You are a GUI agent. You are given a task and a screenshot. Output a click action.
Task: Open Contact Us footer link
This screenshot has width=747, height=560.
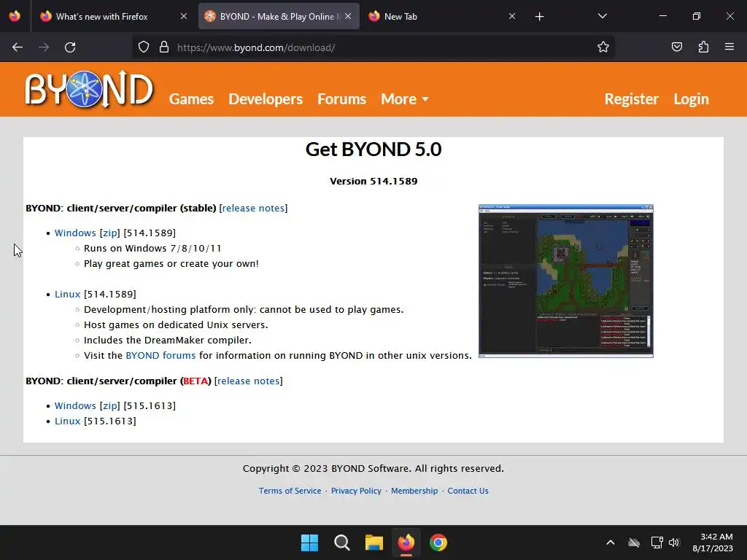468,491
